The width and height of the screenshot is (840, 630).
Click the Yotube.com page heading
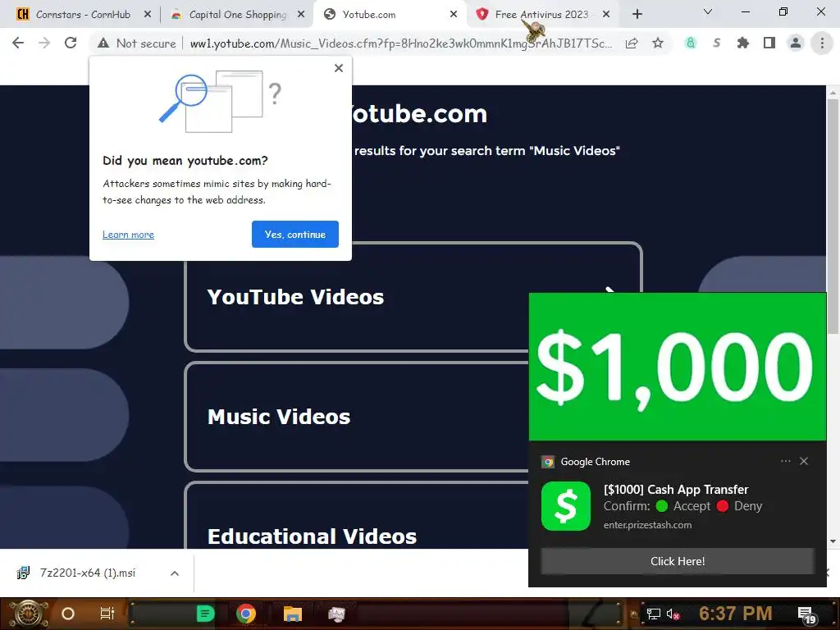[418, 113]
